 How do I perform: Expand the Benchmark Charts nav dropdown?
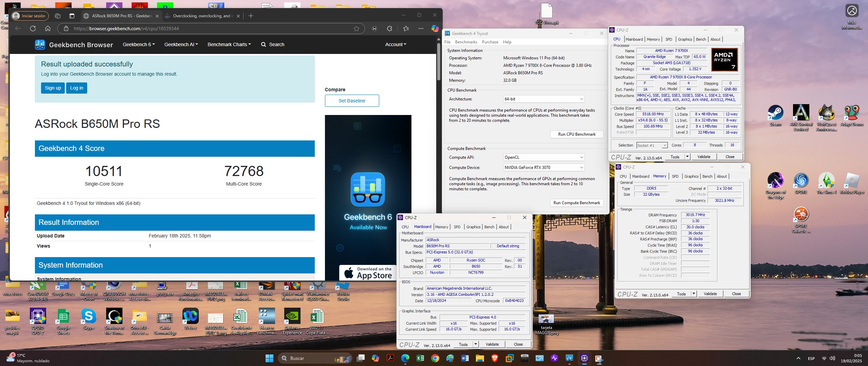pos(229,44)
